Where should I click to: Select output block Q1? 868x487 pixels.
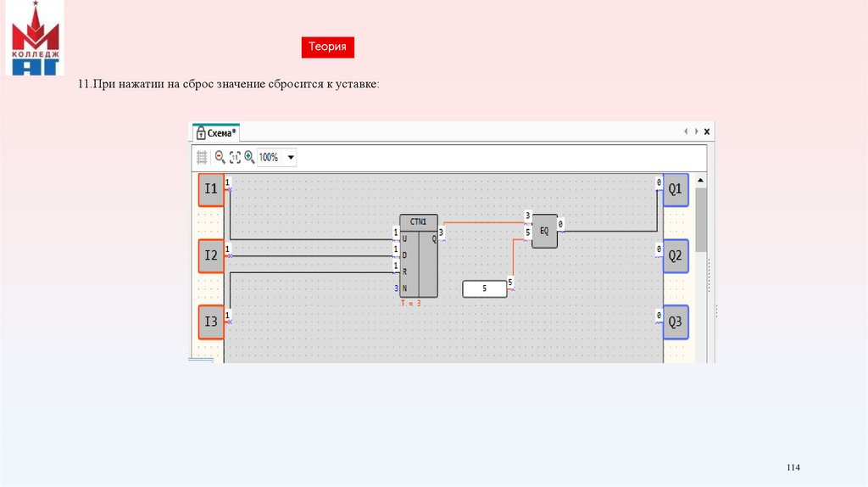pyautogui.click(x=676, y=190)
